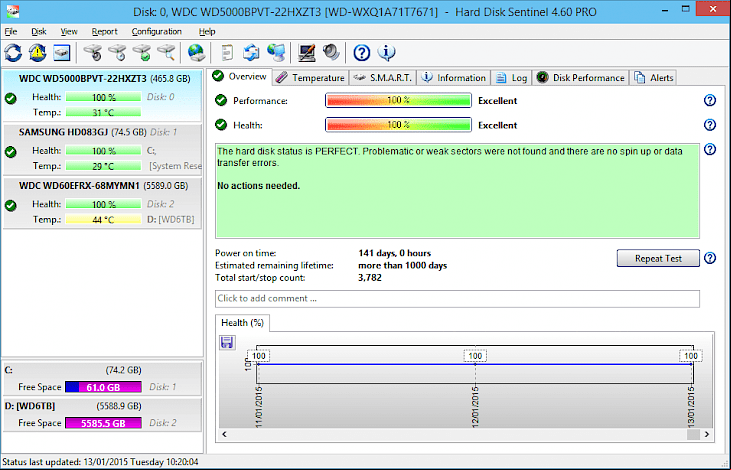Click the save floppy icon in health chart
This screenshot has width=731, height=470.
coord(227,343)
